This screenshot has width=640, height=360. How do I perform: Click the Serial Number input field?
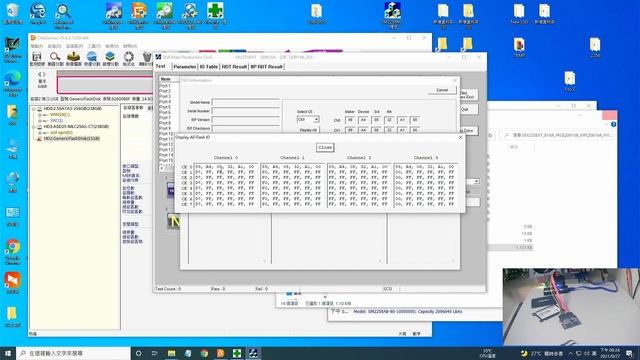tap(245, 111)
